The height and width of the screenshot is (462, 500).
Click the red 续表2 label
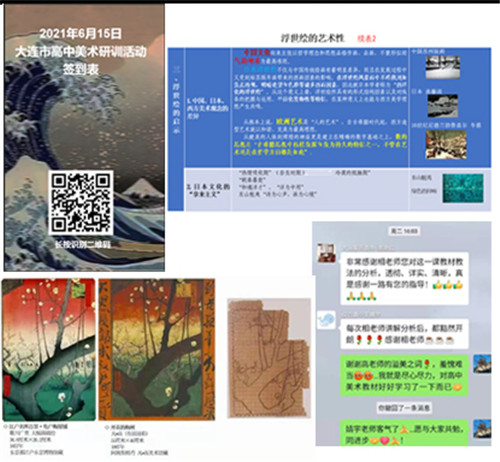tap(367, 39)
